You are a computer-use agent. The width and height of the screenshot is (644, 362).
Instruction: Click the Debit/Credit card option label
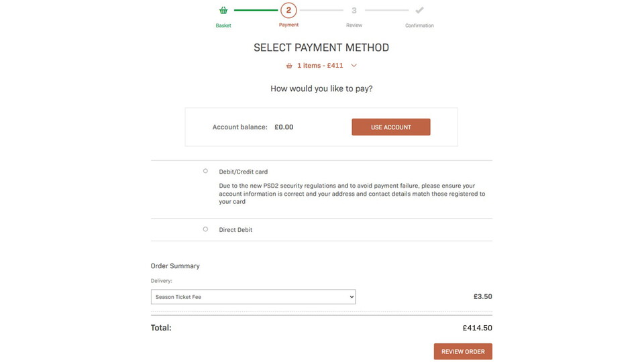click(244, 172)
